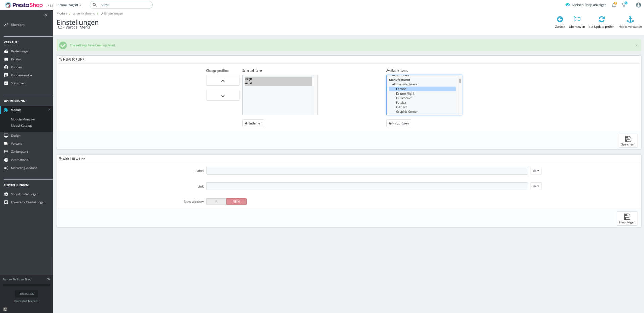Collapse the Module menu chevron
This screenshot has width=644, height=313.
pyautogui.click(x=49, y=110)
